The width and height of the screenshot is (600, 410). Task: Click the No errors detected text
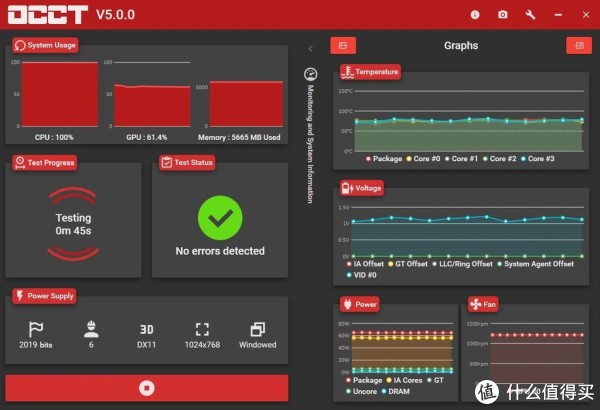220,251
